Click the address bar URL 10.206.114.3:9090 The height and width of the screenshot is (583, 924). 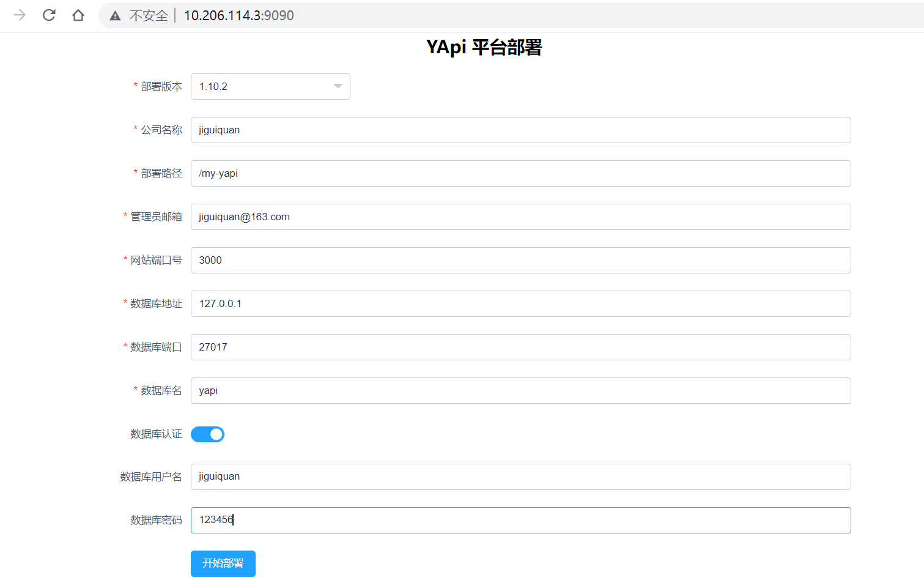238,15
